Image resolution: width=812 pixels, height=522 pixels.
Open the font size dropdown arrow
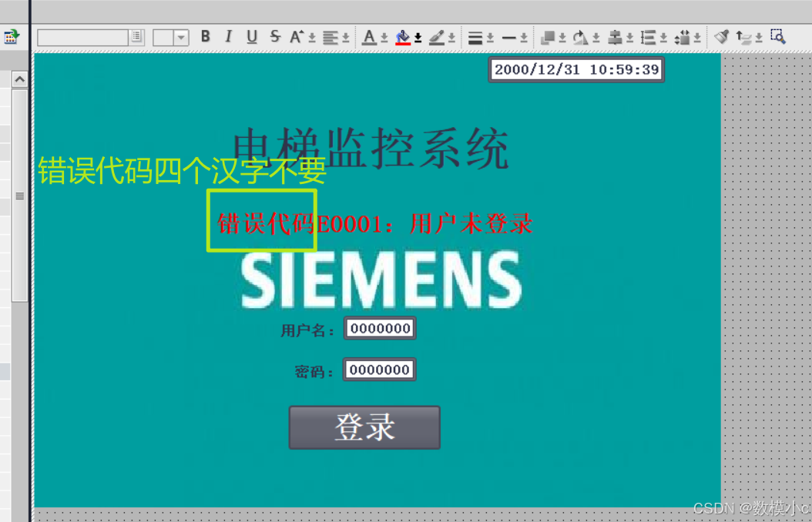coord(181,38)
